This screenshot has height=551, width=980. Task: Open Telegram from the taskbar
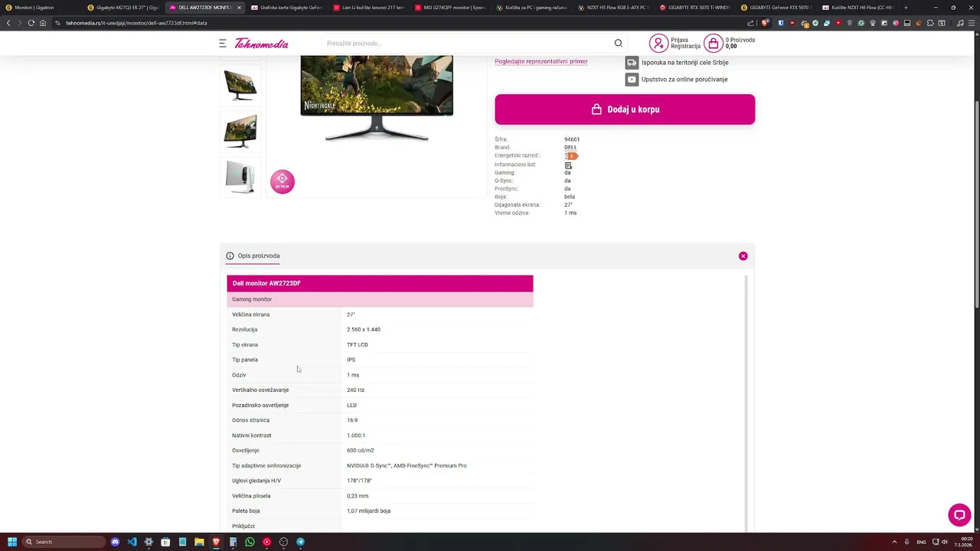click(300, 542)
